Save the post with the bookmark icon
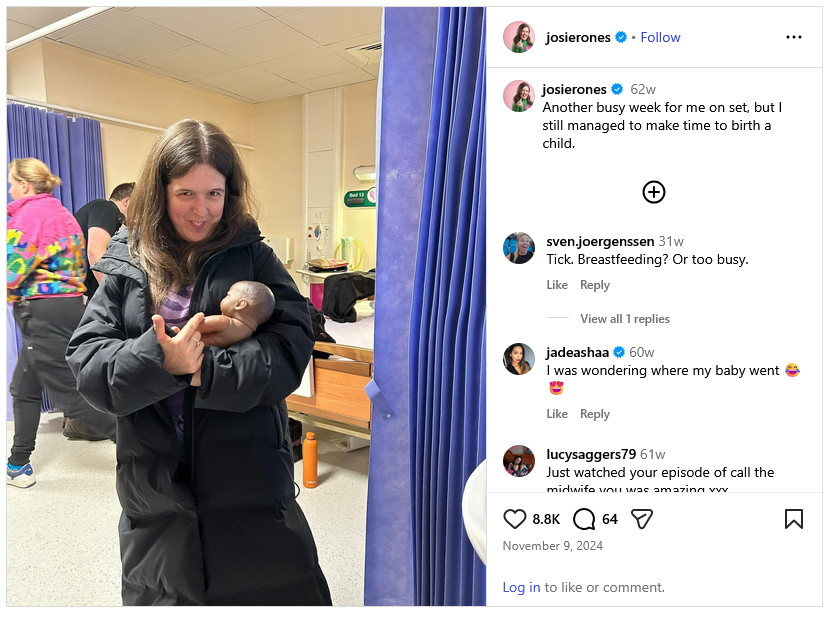Image resolution: width=832 pixels, height=617 pixels. 794,519
